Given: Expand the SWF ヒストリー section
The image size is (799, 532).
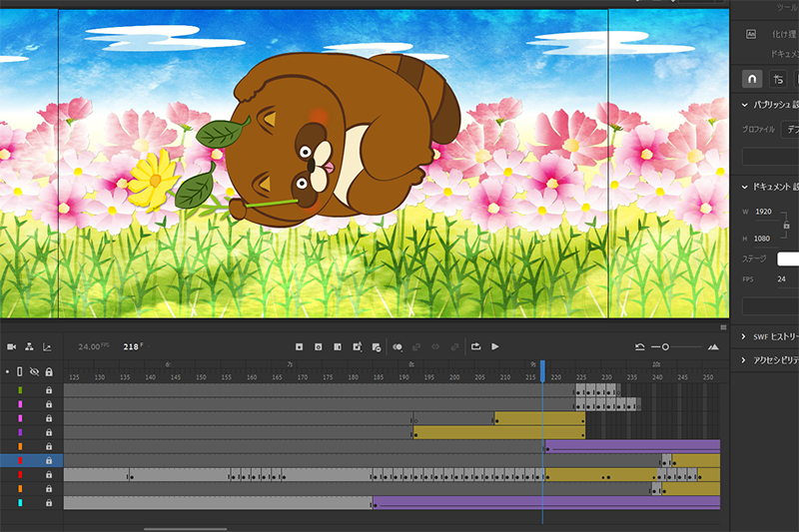Looking at the screenshot, I should [744, 335].
